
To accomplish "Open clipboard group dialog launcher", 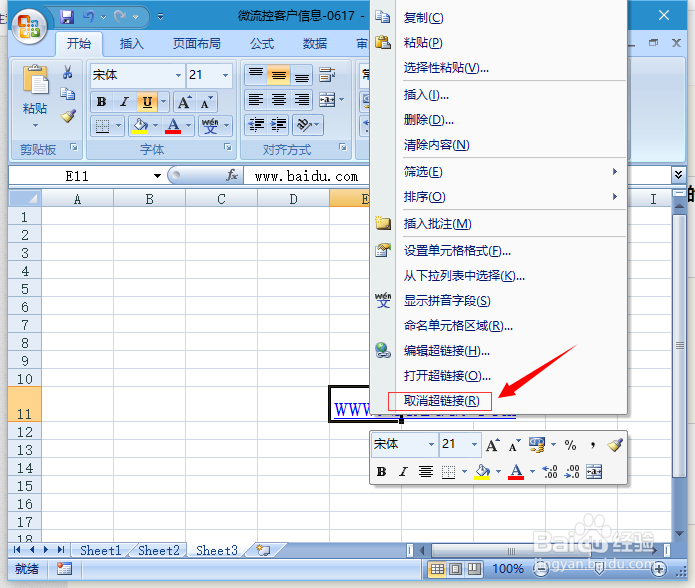I will click(74, 147).
